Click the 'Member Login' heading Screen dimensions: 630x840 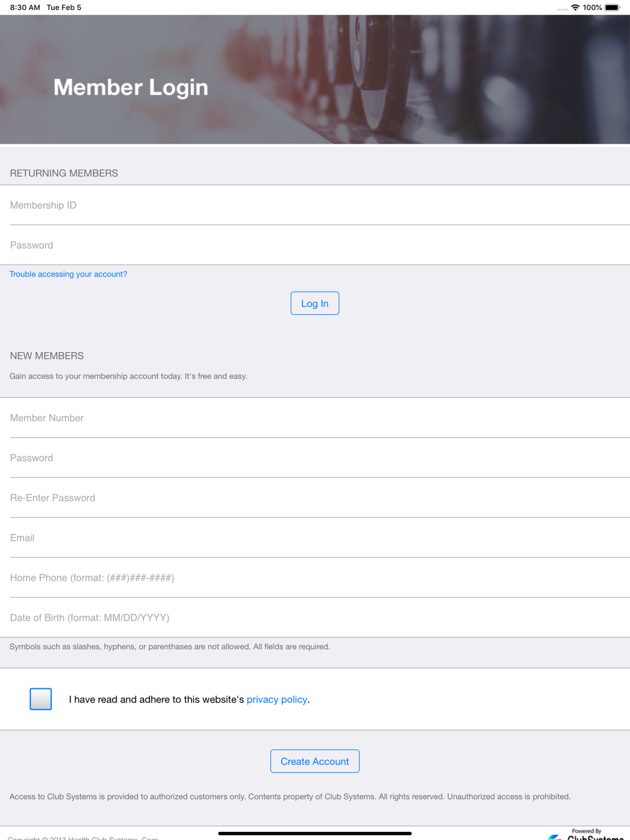(130, 87)
